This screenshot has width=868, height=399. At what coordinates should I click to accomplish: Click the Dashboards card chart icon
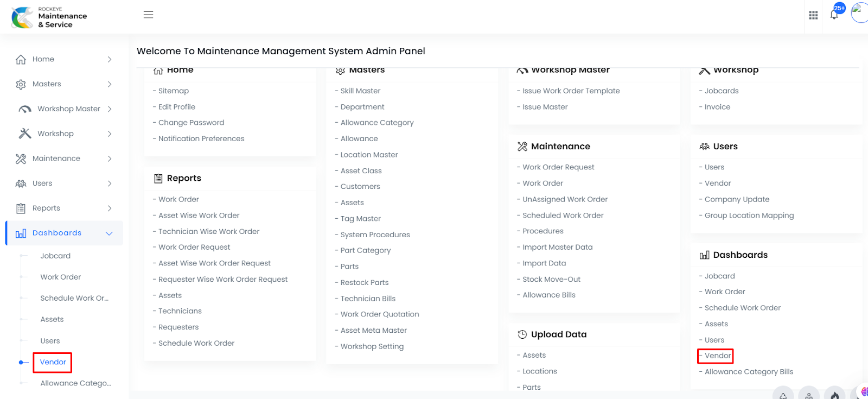click(705, 255)
